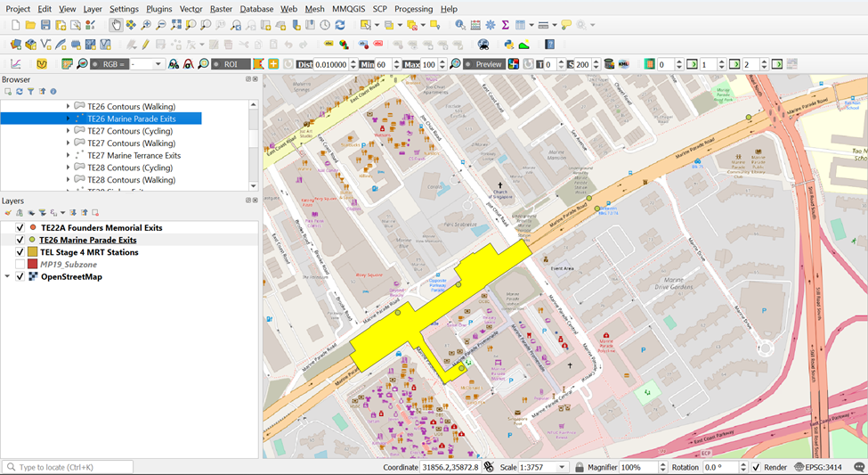This screenshot has width=868, height=475.
Task: Click the Filter Browser funnel icon
Action: click(30, 91)
